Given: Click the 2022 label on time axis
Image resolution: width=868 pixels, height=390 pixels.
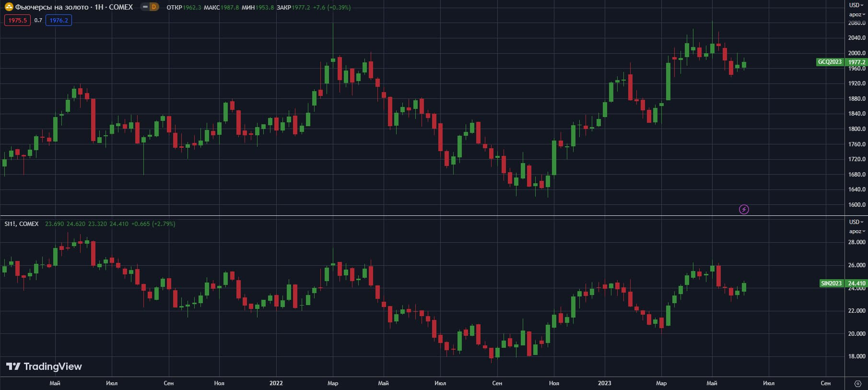Looking at the screenshot, I should [x=276, y=383].
